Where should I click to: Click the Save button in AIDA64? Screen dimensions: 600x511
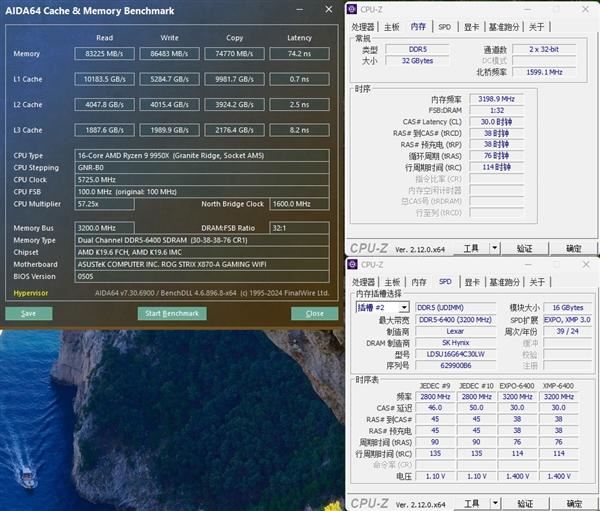[x=29, y=313]
